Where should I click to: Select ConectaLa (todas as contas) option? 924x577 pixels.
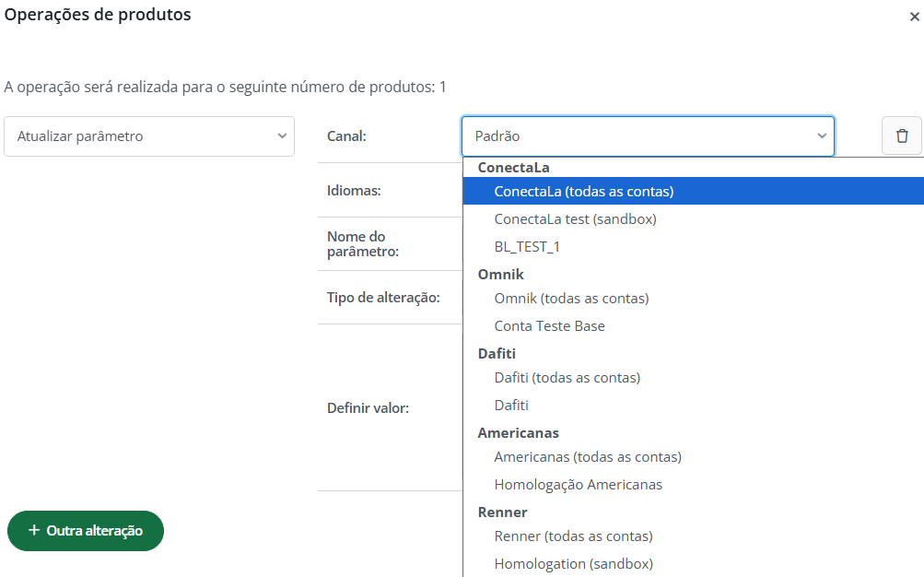[x=584, y=192]
